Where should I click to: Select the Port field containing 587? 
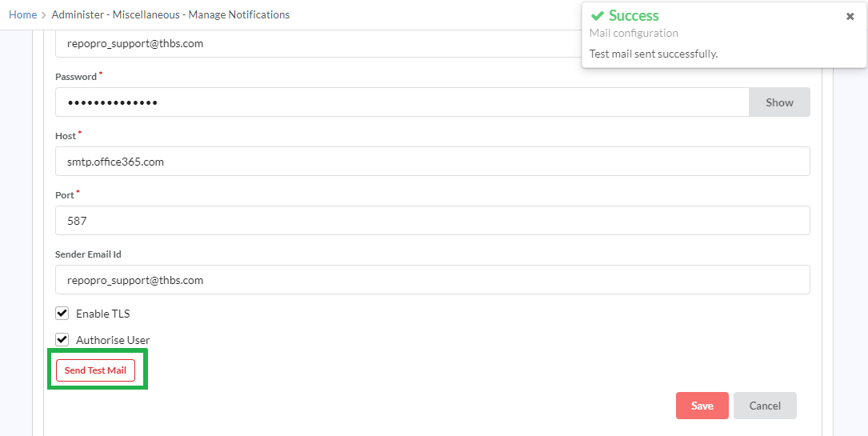pyautogui.click(x=432, y=221)
